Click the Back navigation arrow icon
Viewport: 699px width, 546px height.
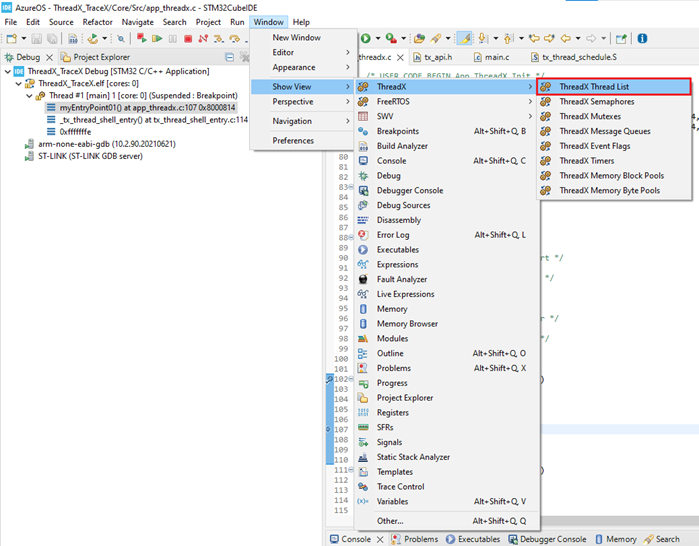(565, 39)
